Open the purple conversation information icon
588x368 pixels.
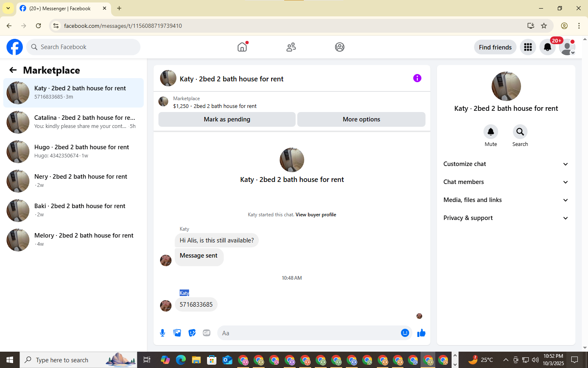click(x=417, y=78)
